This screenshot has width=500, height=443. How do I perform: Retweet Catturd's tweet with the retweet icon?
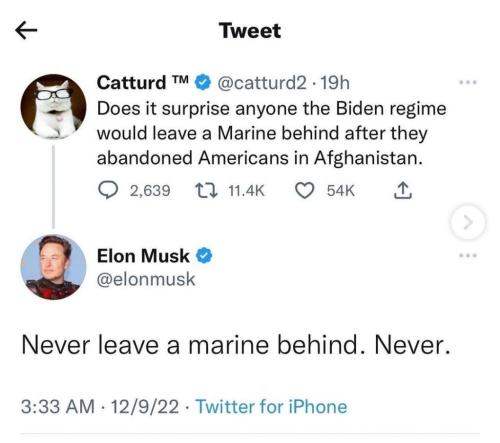[x=206, y=191]
